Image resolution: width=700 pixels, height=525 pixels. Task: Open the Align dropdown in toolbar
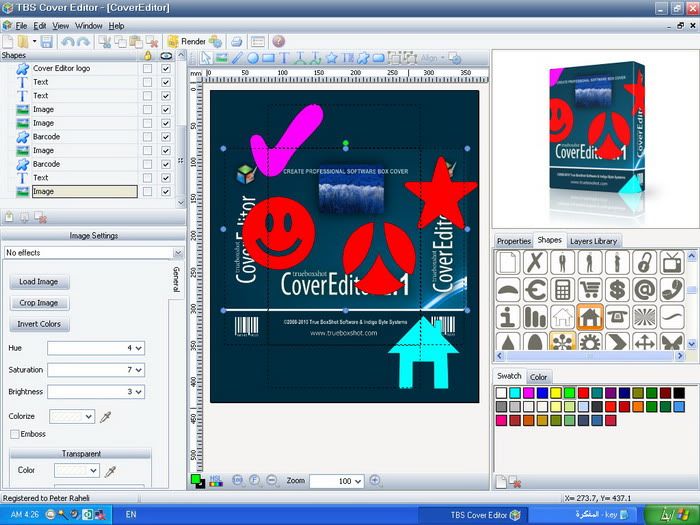[431, 58]
